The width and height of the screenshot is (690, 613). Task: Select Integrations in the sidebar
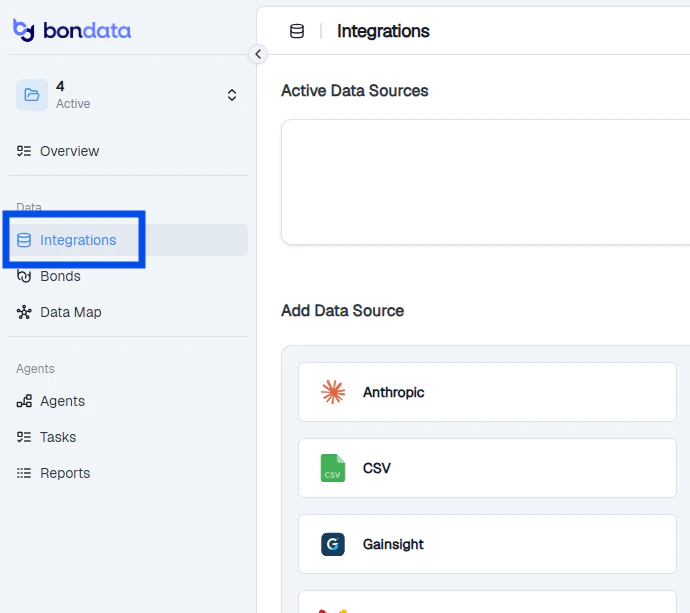128,240
